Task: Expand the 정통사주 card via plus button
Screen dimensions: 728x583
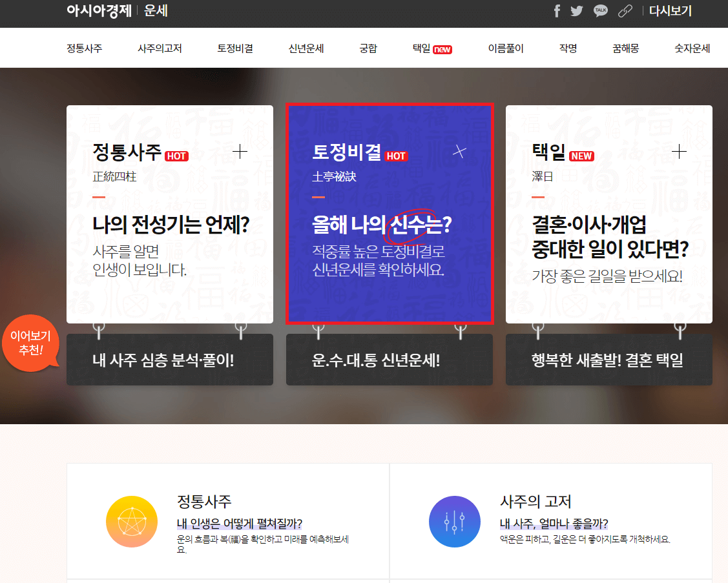Action: [x=240, y=151]
